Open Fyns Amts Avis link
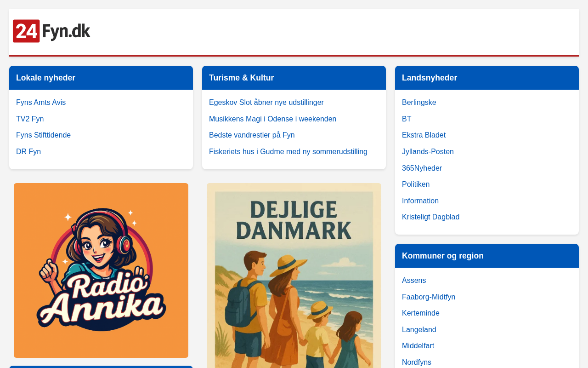The image size is (588, 368). [41, 103]
